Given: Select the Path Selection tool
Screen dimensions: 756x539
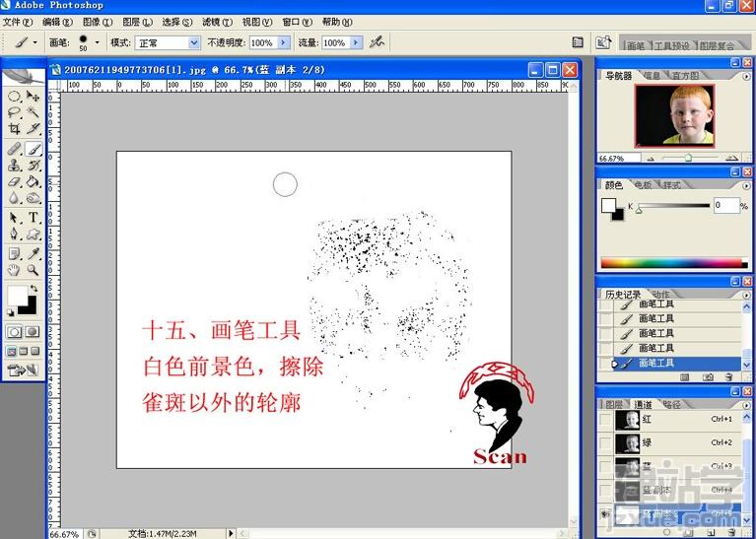Looking at the screenshot, I should click(14, 218).
